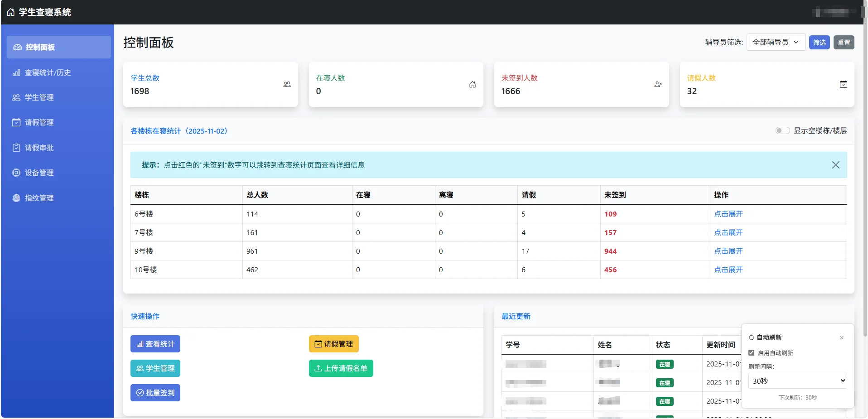The width and height of the screenshot is (868, 419).
Task: Expand 9号楼 details via 点击展开
Action: pos(728,251)
